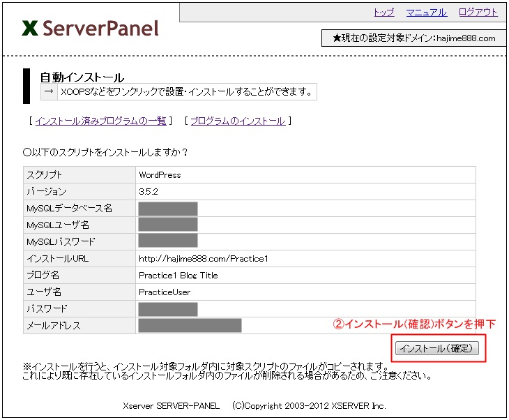
Task: Click the install URL http://hajime888.com/Practice1
Action: [204, 259]
